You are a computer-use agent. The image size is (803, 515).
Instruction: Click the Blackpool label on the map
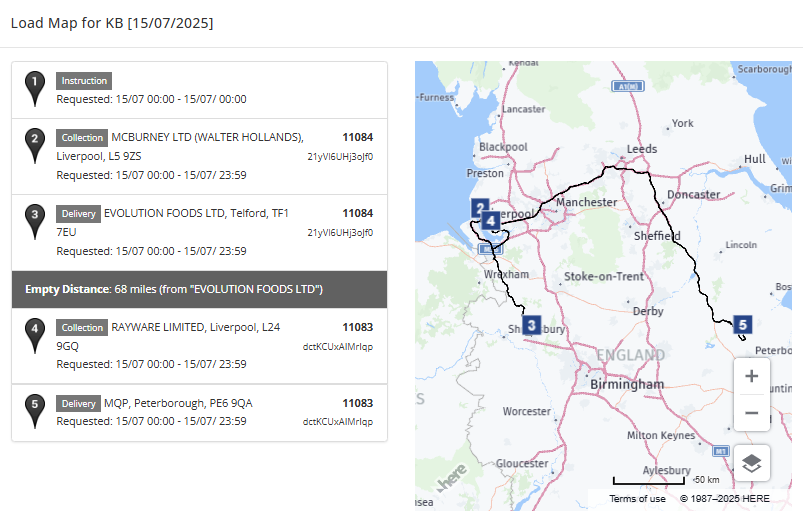pyautogui.click(x=503, y=147)
